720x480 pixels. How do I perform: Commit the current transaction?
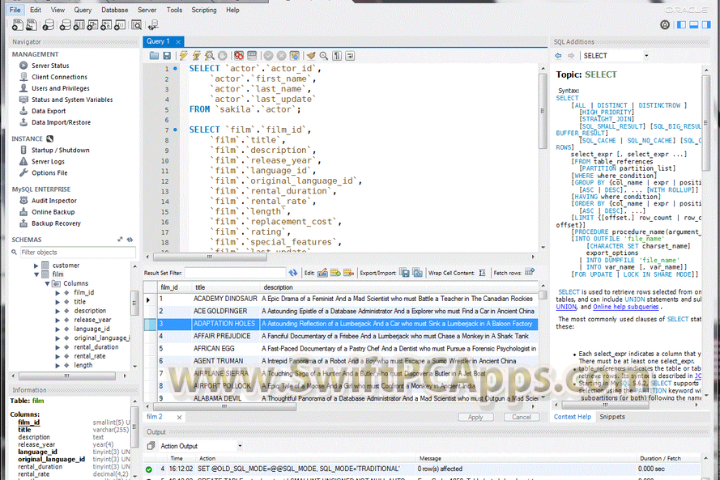coord(268,56)
